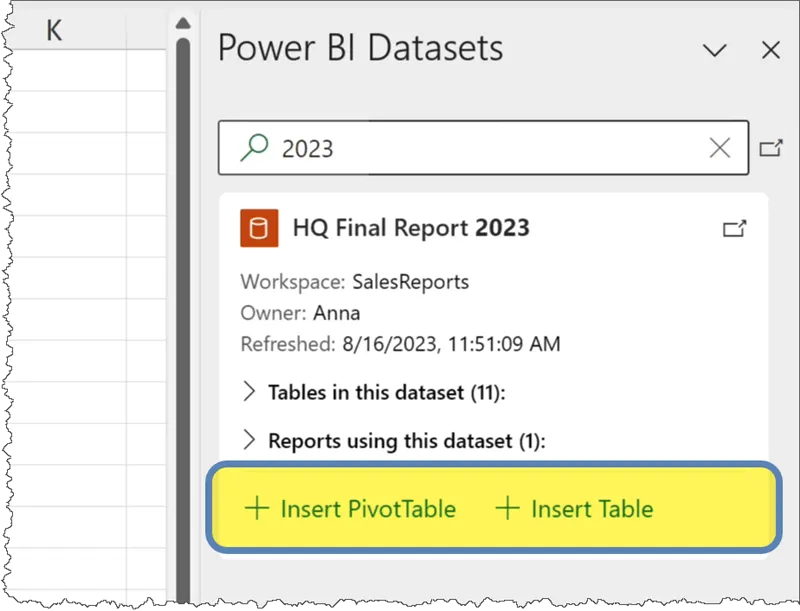
Task: Click inside the dataset search field
Action: 480,148
